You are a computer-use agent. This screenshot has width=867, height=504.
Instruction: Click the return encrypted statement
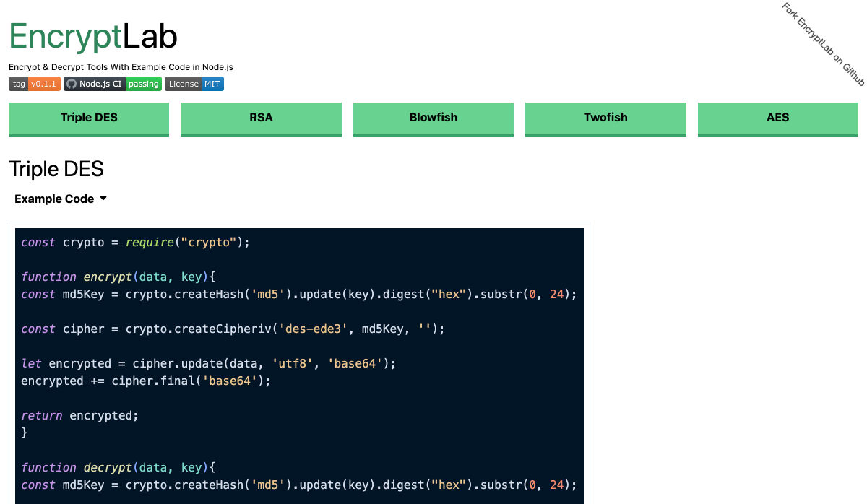(x=79, y=416)
